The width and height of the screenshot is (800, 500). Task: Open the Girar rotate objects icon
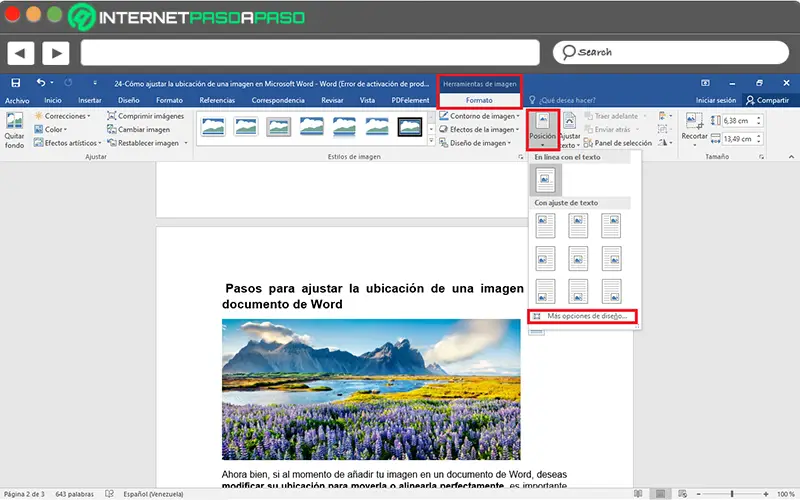tap(664, 143)
